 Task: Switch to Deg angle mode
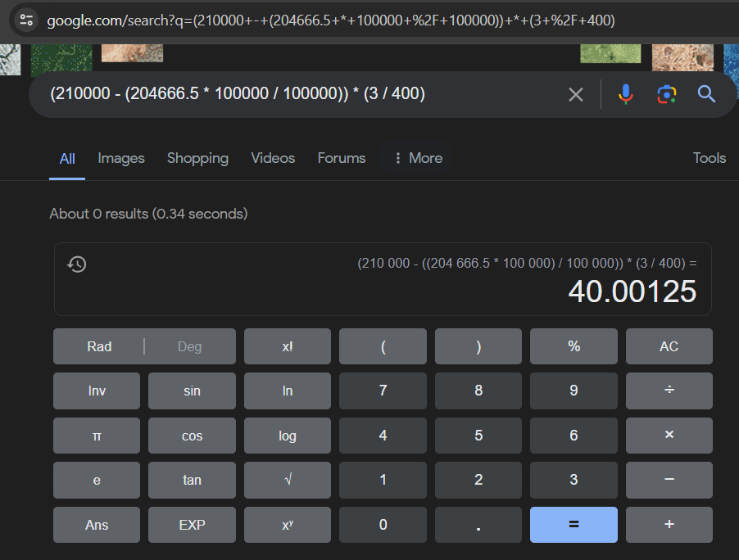click(189, 346)
